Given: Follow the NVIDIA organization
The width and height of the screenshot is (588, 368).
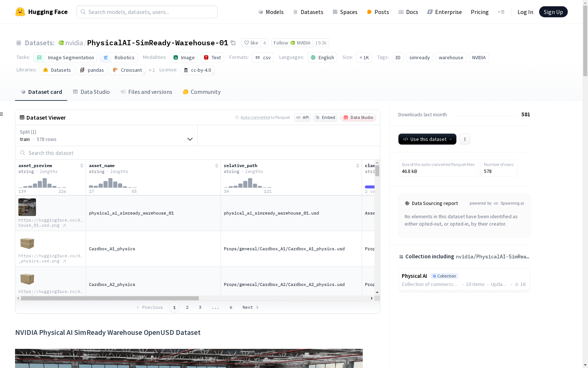Looking at the screenshot, I should 292,43.
